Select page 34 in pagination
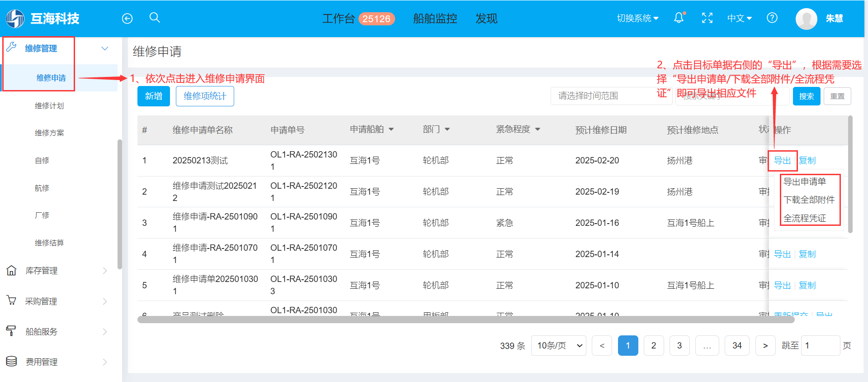Viewport: 868px width, 382px height. (737, 346)
